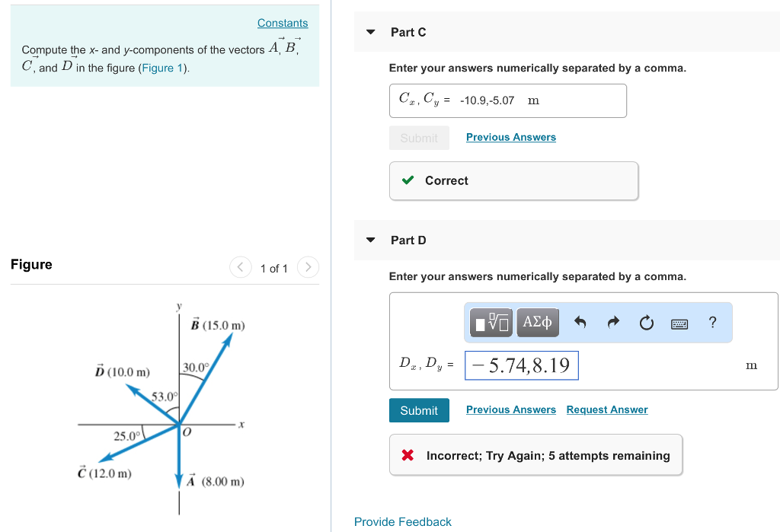Go to the next figure page arrow

tap(308, 267)
